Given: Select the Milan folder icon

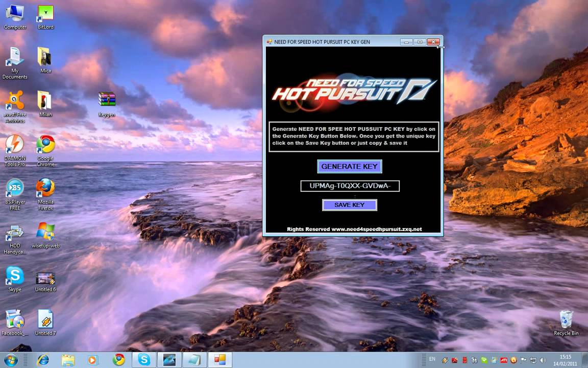Looking at the screenshot, I should click(45, 104).
